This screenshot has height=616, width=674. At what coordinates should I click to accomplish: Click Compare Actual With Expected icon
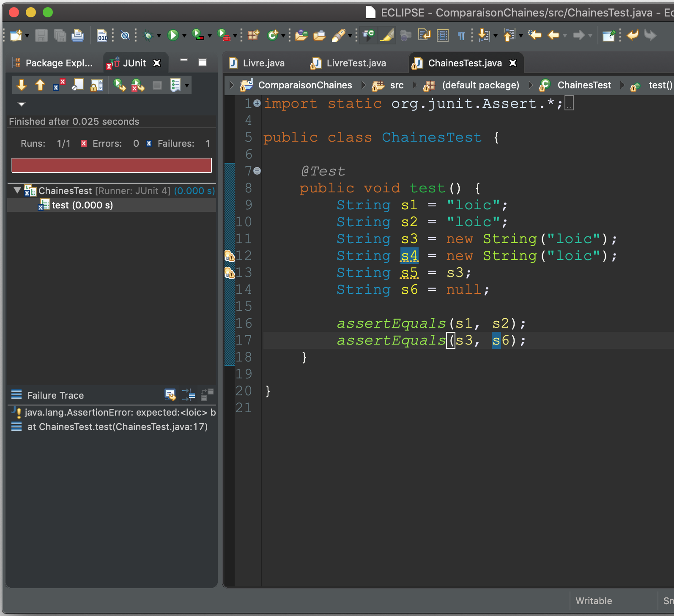tap(207, 395)
